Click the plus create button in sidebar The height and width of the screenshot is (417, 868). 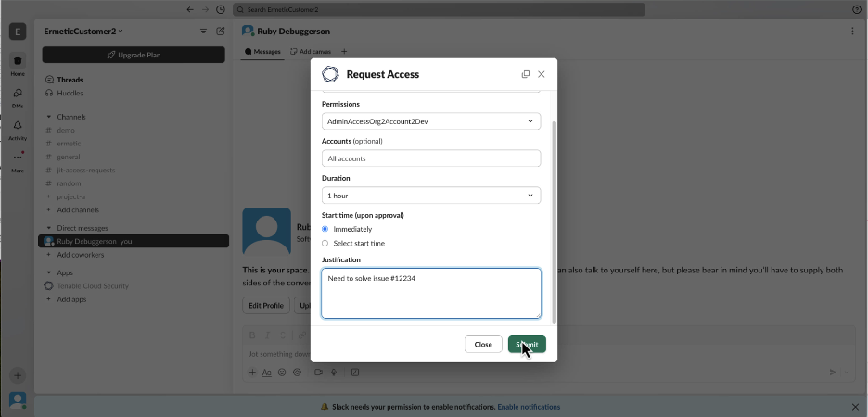point(18,375)
